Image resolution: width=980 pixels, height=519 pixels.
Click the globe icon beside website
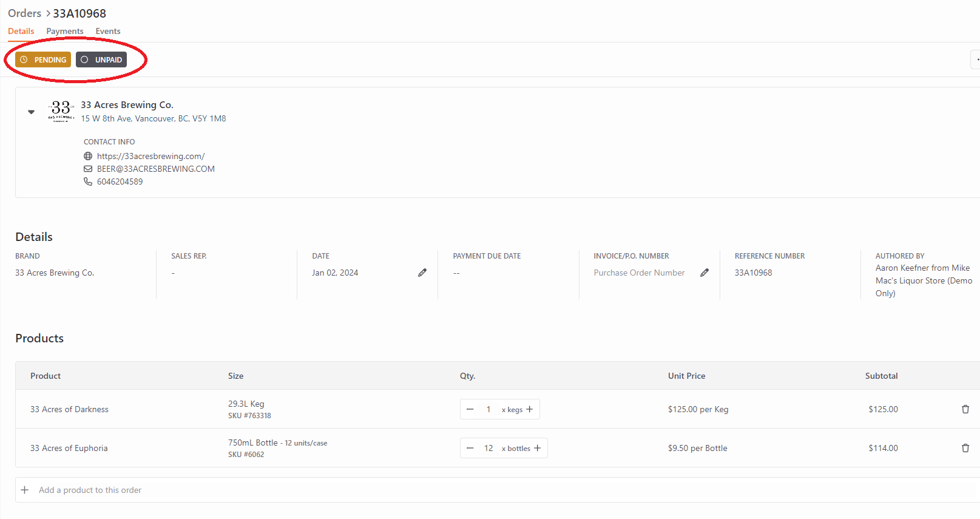point(88,156)
